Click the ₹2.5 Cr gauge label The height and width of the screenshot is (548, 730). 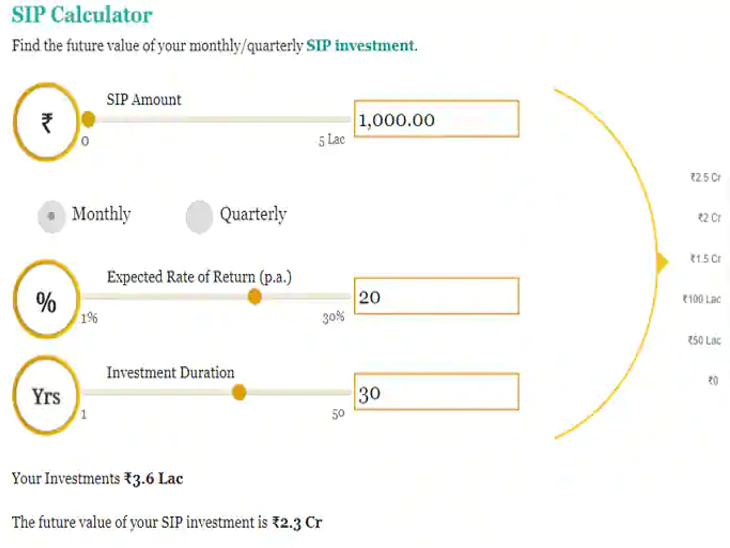[x=705, y=178]
